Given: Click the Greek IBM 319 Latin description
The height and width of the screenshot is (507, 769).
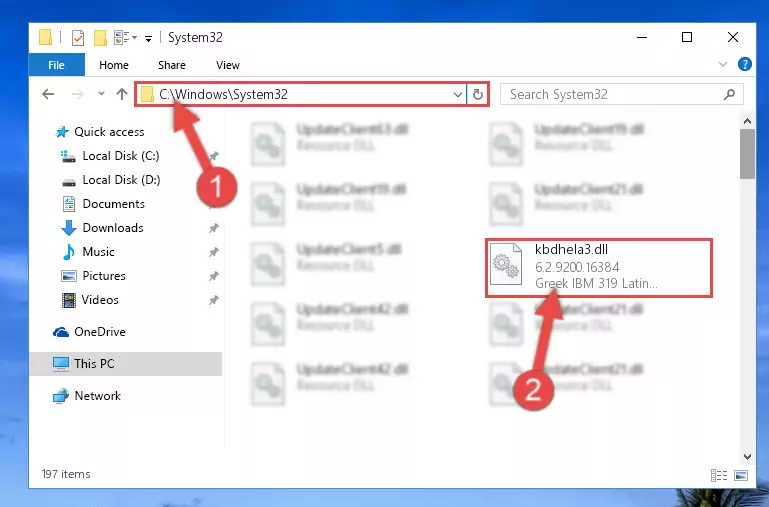Looking at the screenshot, I should pyautogui.click(x=596, y=283).
